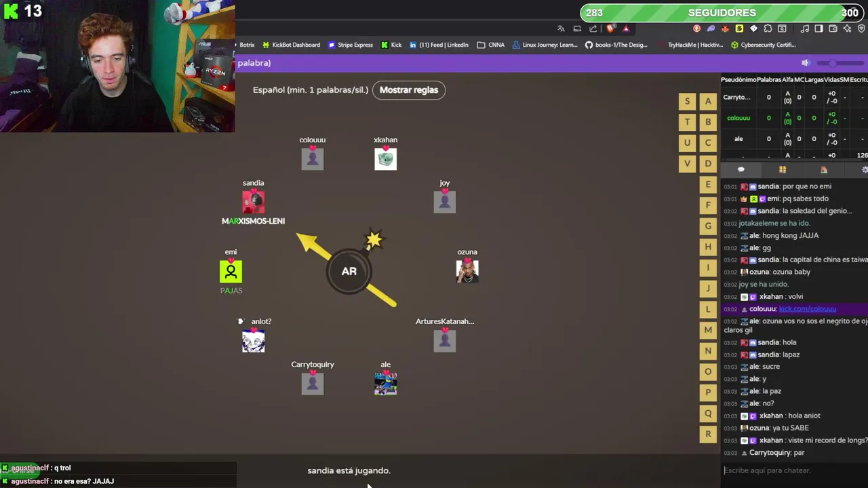Image resolution: width=868 pixels, height=488 pixels.
Task: Open the Leo AI sparkle icon
Action: 847,28
